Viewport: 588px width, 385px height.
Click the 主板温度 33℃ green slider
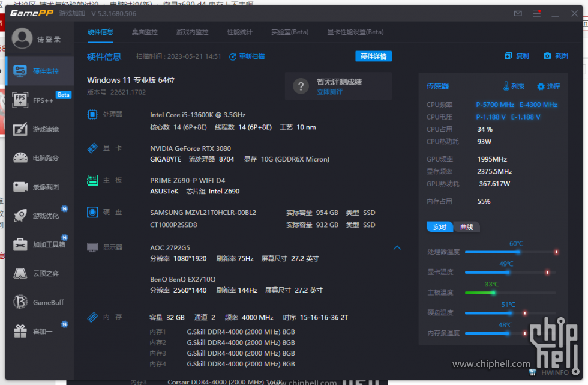(511, 293)
